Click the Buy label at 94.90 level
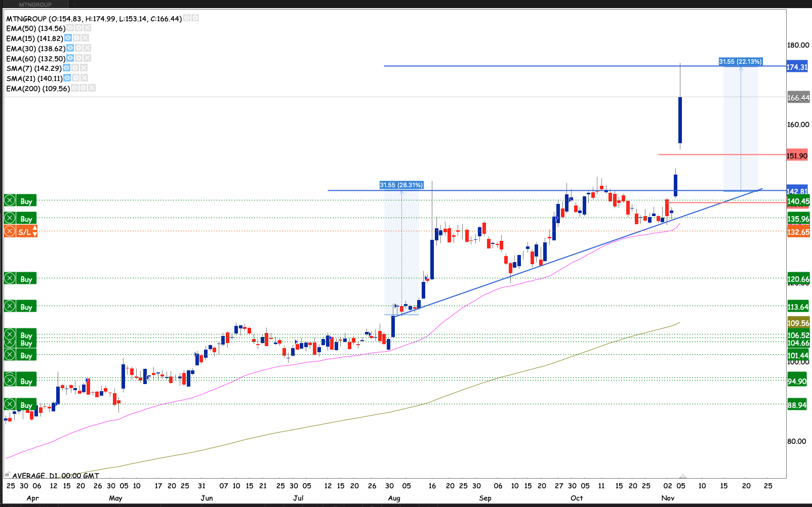Viewport: 812px width, 507px height. [26, 381]
